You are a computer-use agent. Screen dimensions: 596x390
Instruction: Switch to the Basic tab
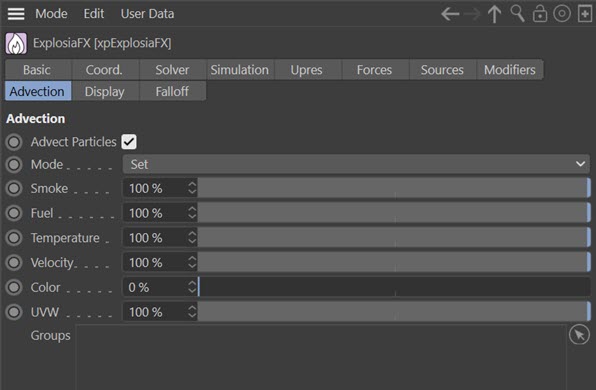pos(38,70)
